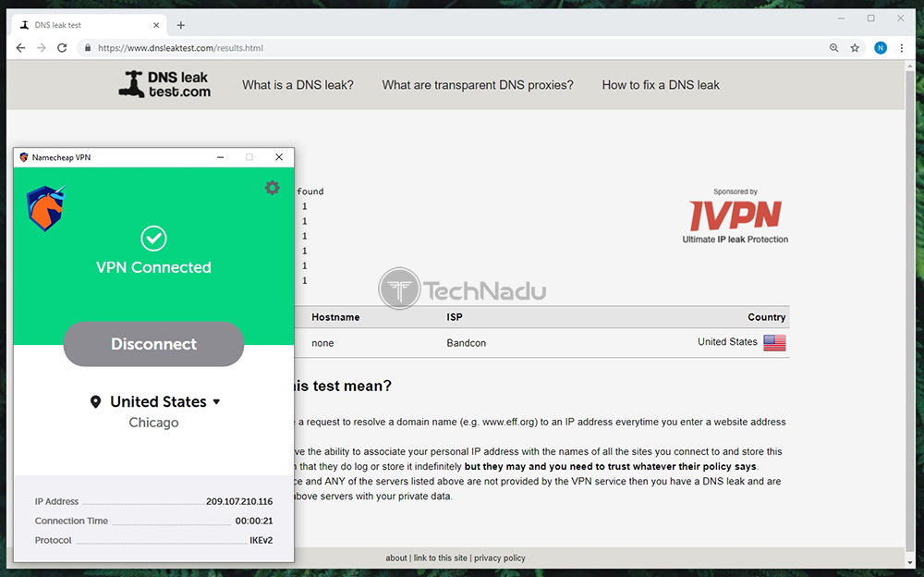Click the Chicago city label
Screen dimensions: 924x577
pyautogui.click(x=153, y=423)
